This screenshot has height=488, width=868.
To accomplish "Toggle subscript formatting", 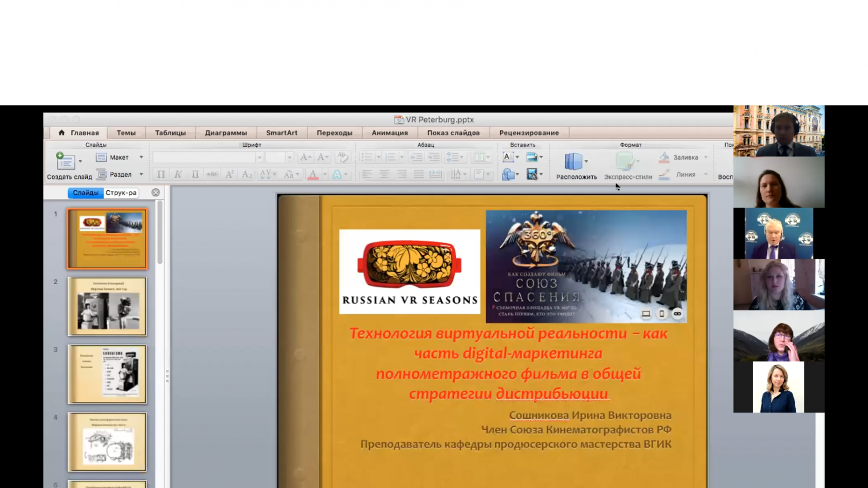I will 247,174.
